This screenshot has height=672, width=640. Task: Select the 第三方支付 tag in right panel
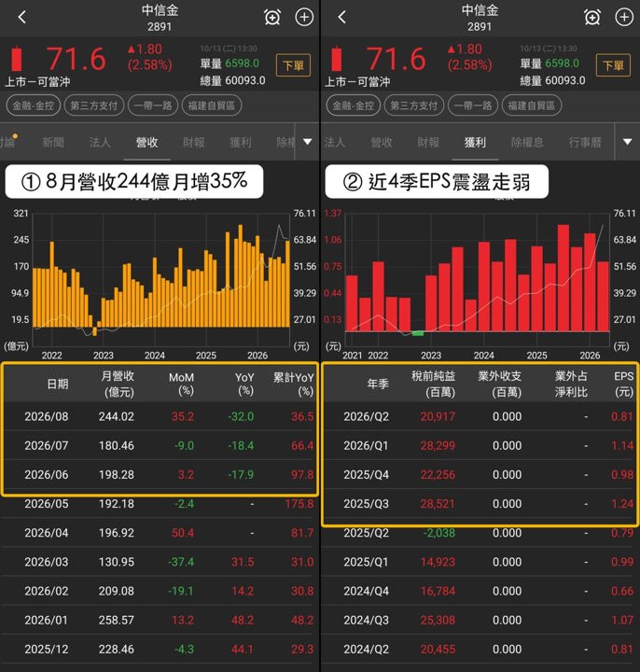click(414, 105)
